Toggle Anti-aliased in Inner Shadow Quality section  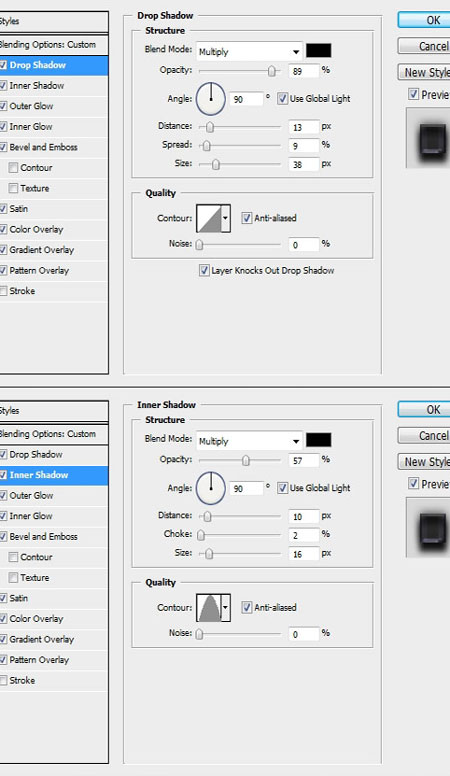pyautogui.click(x=247, y=607)
